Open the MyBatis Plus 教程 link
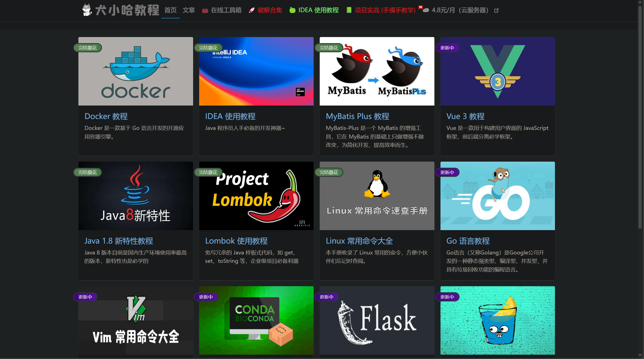Screen dimensions: 644x359 (x=357, y=116)
